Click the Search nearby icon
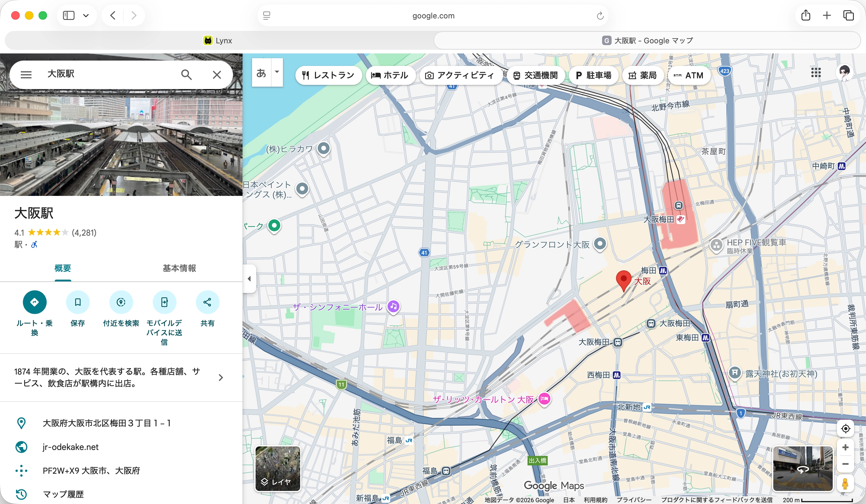Viewport: 866px width, 504px height. (x=121, y=302)
